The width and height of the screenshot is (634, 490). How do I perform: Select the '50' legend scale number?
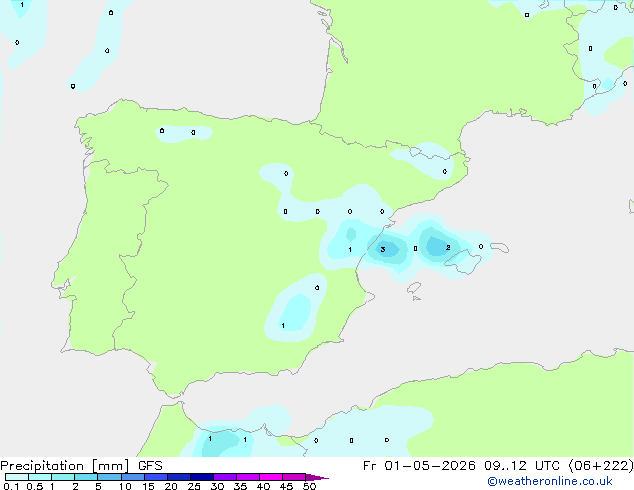click(309, 486)
